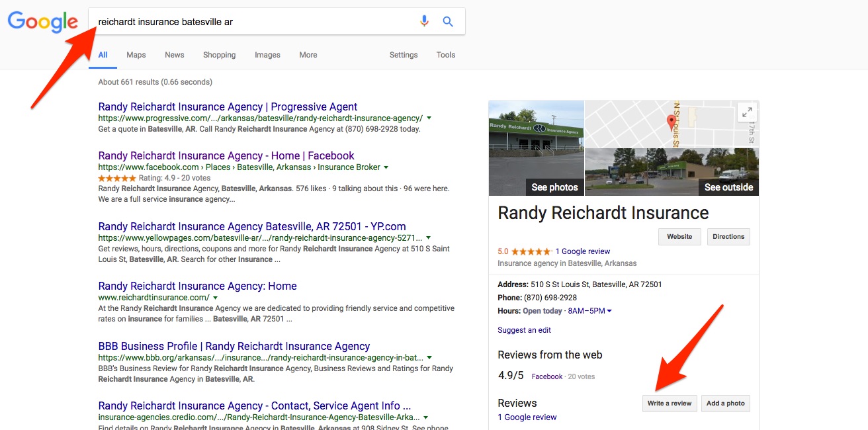Viewport: 868px width, 430px height.
Task: Click the Website button
Action: pos(679,237)
